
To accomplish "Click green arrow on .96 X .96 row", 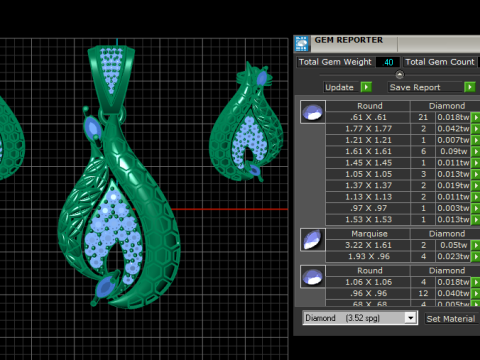I will coord(475,293).
